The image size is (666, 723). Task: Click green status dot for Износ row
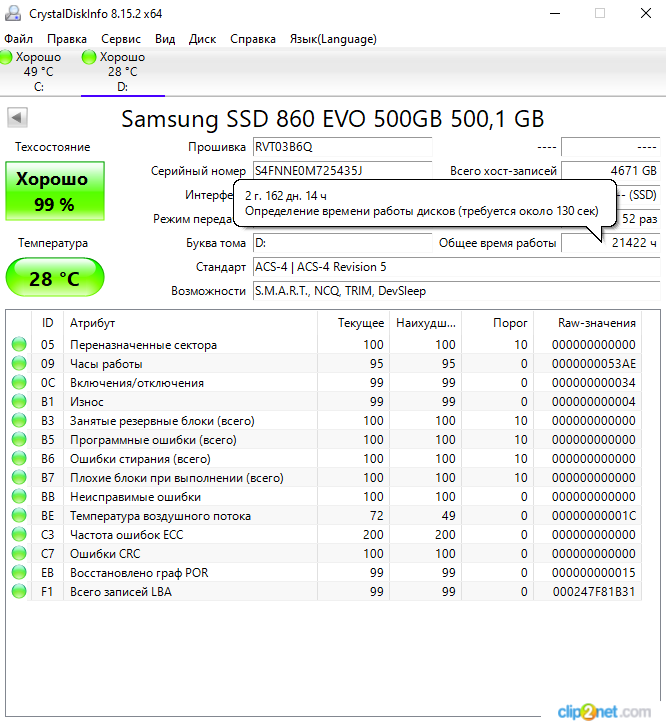coord(19,402)
